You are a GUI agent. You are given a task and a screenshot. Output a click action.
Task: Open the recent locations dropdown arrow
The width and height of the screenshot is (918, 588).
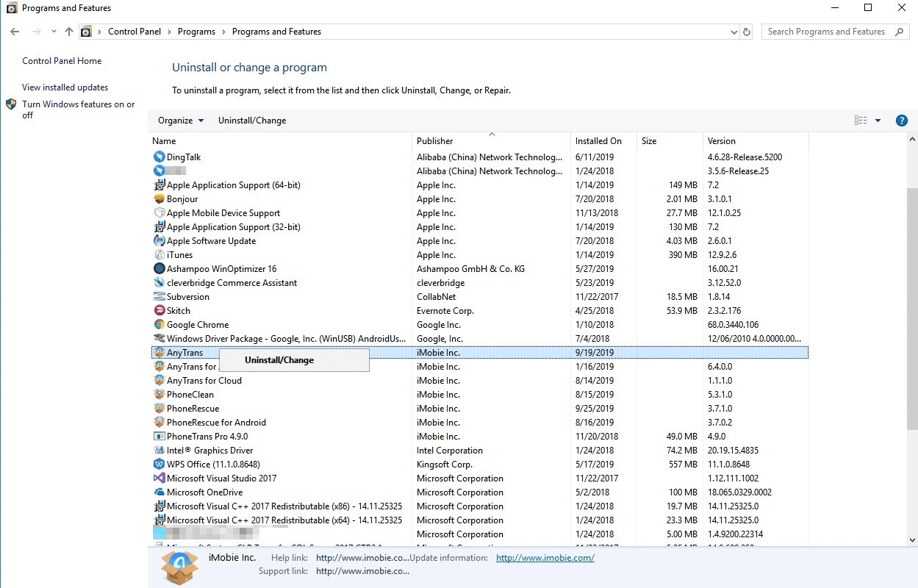pos(54,32)
